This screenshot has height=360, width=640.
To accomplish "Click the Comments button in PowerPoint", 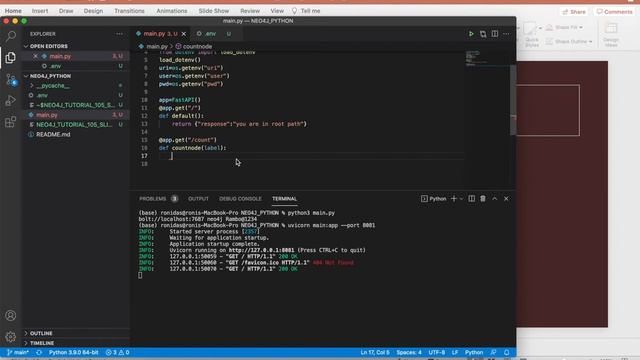I will 614,12.
